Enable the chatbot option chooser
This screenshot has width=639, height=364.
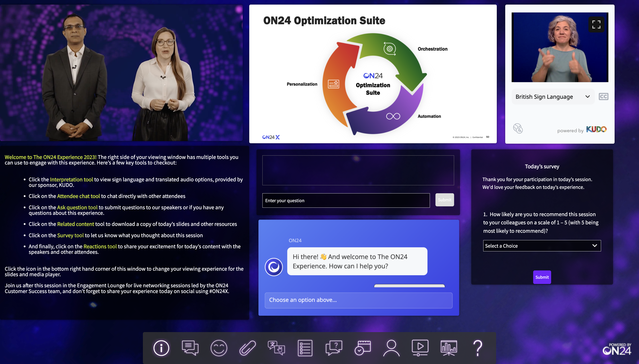click(x=358, y=299)
